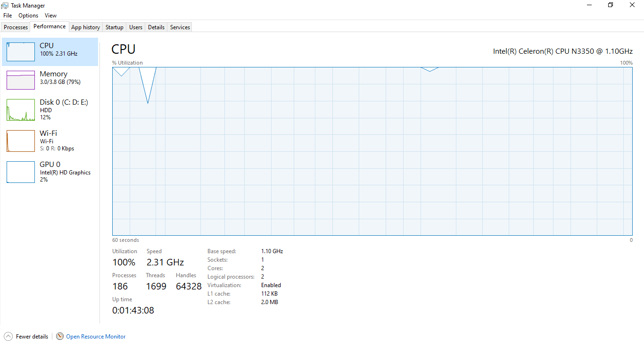Select the CPU mini graph thumbnail
The height and width of the screenshot is (347, 644).
point(21,51)
